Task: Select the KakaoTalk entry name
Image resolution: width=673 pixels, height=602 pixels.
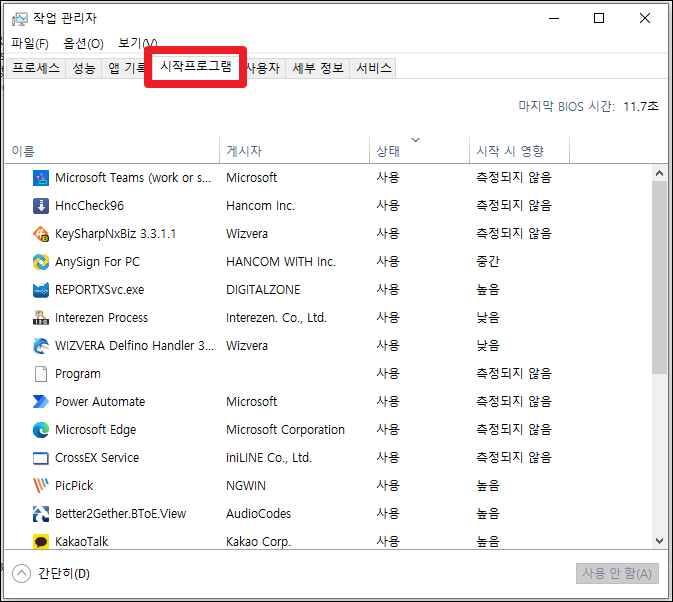Action: point(82,542)
